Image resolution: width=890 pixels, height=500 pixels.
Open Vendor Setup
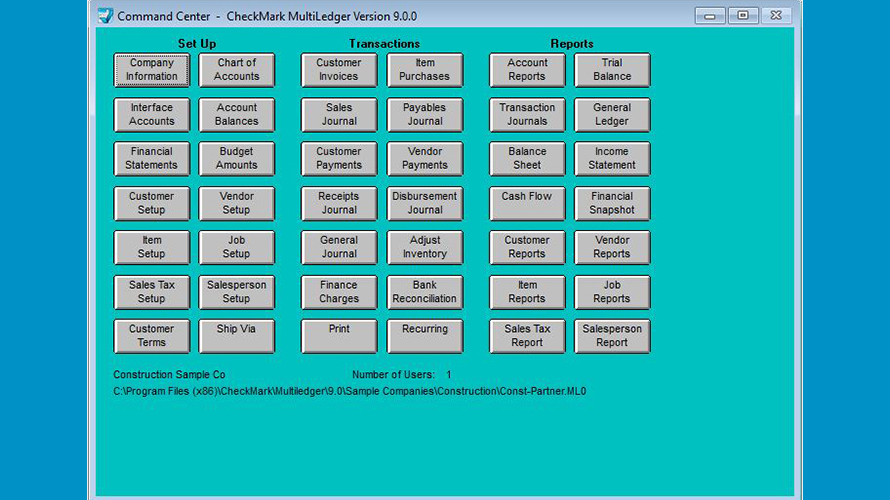pos(237,203)
